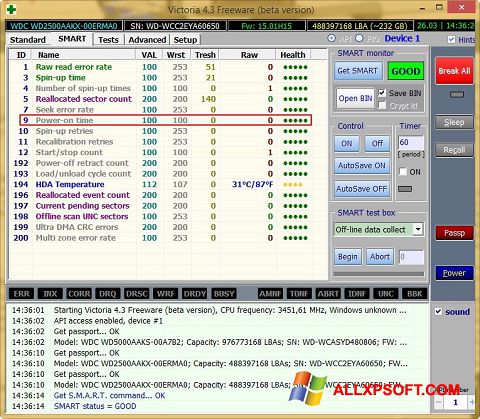Click the green cross app icon
Viewport: 480px width, 419px height.
tap(11, 9)
